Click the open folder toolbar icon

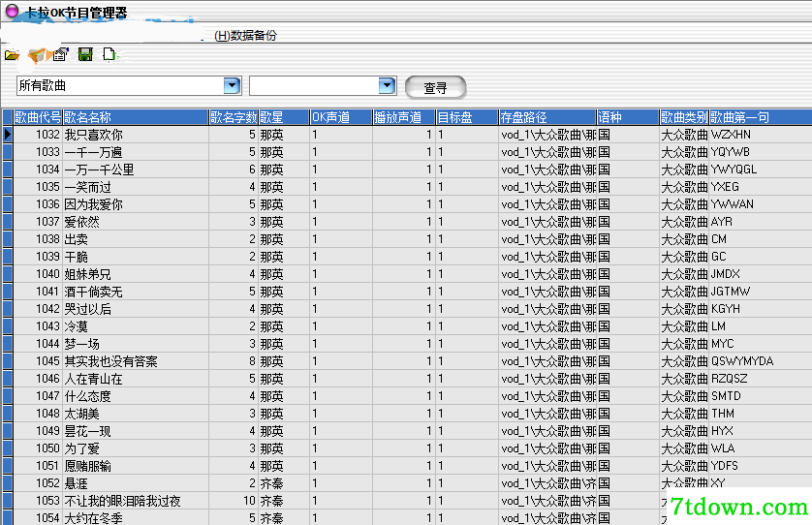tap(12, 55)
